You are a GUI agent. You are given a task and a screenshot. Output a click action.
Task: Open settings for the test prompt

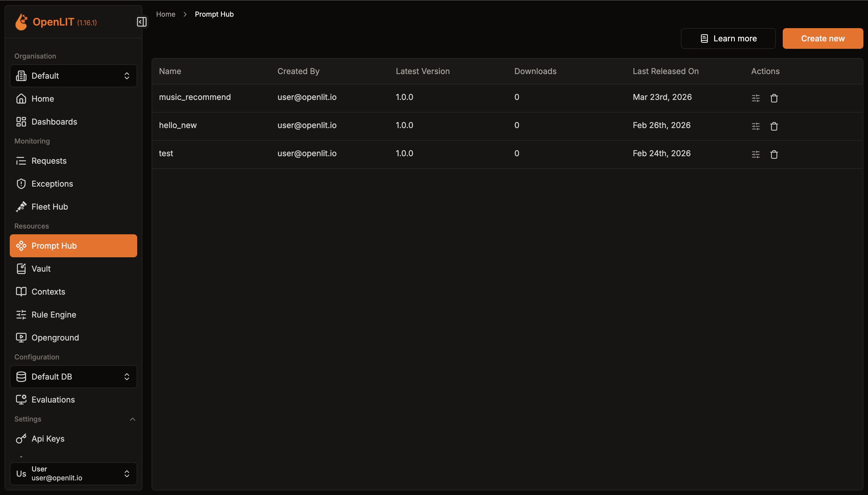pyautogui.click(x=755, y=155)
